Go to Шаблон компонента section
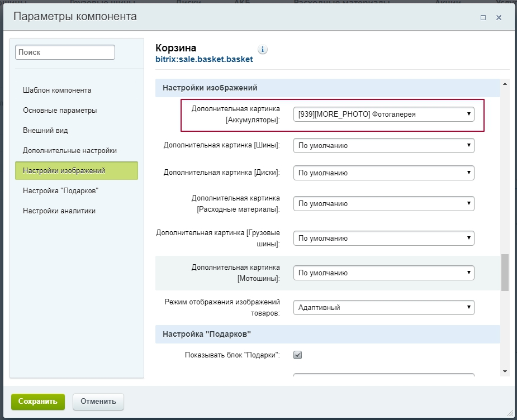This screenshot has height=420, width=517. [x=57, y=90]
